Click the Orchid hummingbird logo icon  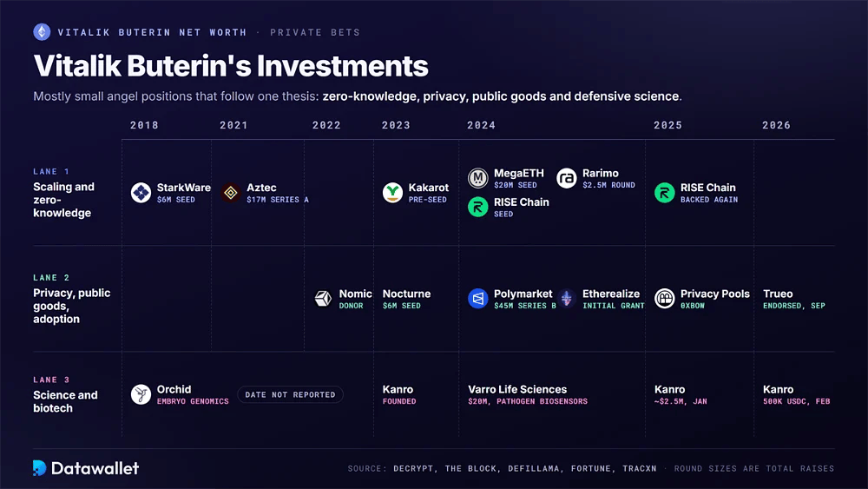tap(141, 394)
